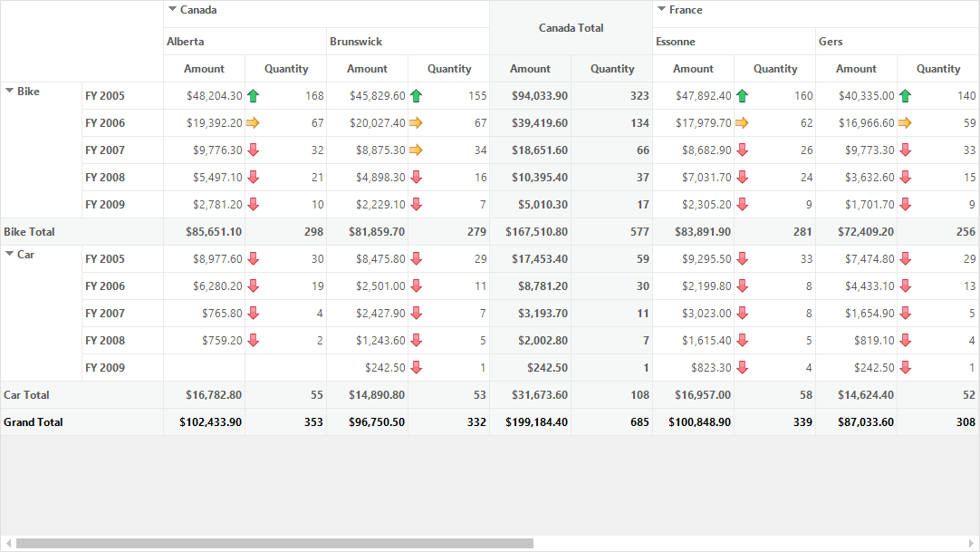Click red down arrow beside $759.20

coord(253,340)
